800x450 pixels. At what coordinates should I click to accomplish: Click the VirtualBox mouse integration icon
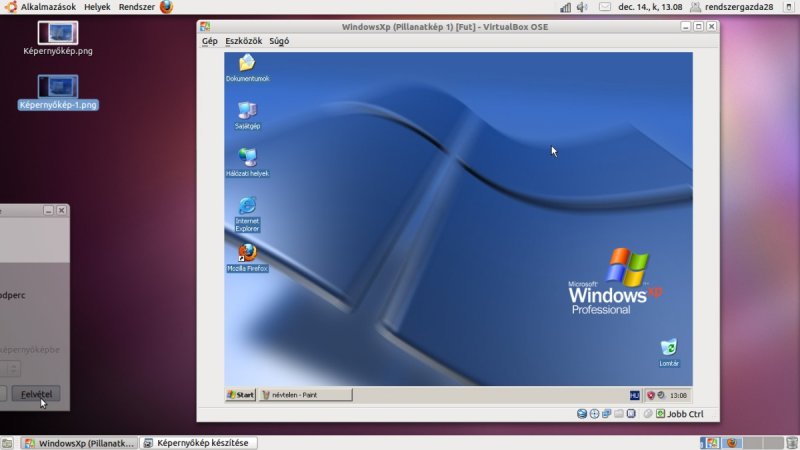pyautogui.click(x=647, y=414)
